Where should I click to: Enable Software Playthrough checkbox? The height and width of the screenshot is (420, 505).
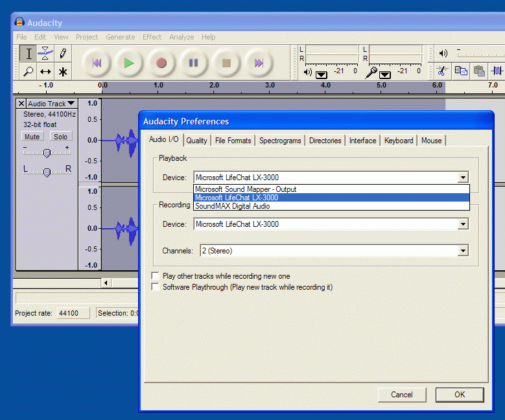[x=155, y=286]
